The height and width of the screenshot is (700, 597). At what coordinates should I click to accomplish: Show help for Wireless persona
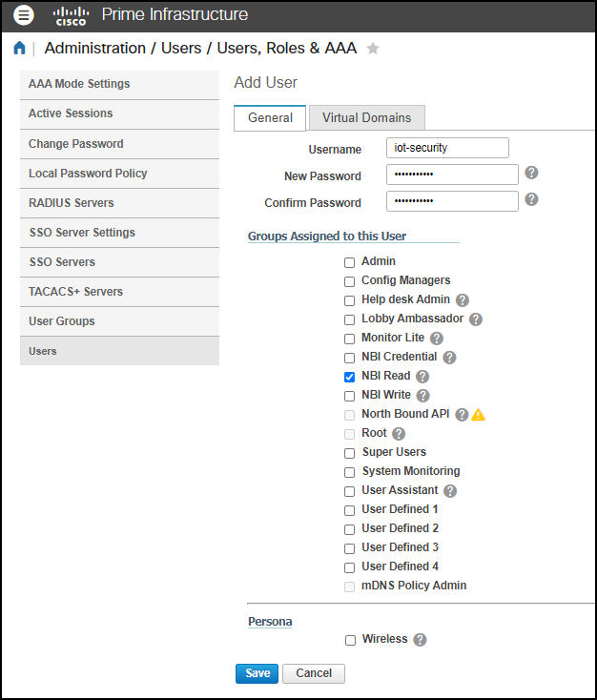click(x=420, y=640)
